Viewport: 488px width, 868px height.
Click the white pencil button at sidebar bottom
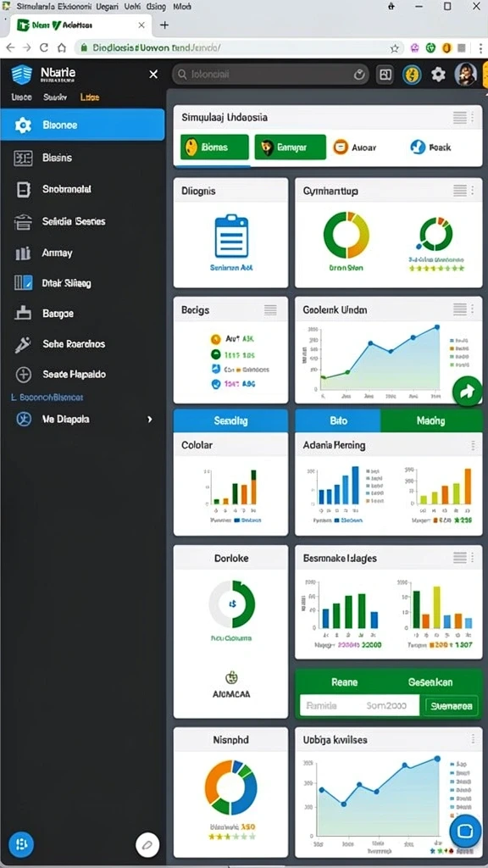click(147, 845)
